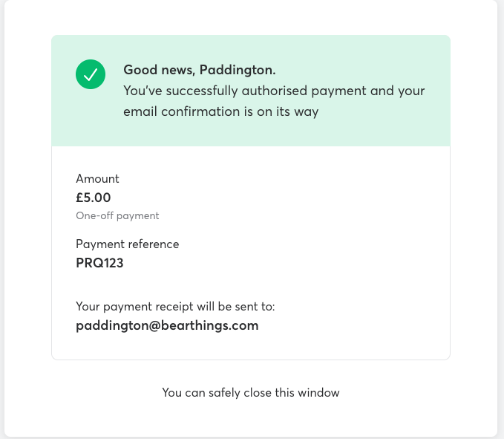Click 'You can safely close this window' text
This screenshot has height=439, width=504.
(x=251, y=393)
